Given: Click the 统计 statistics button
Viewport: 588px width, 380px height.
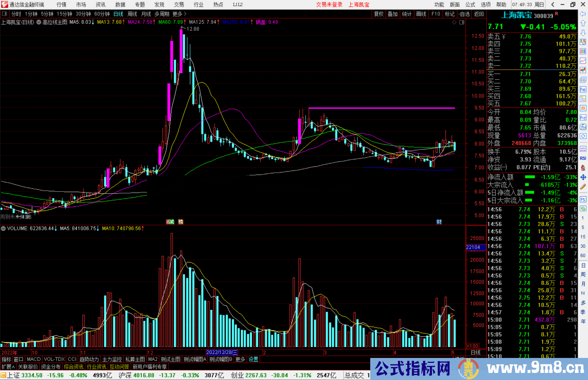Looking at the screenshot, I should coord(407,14).
